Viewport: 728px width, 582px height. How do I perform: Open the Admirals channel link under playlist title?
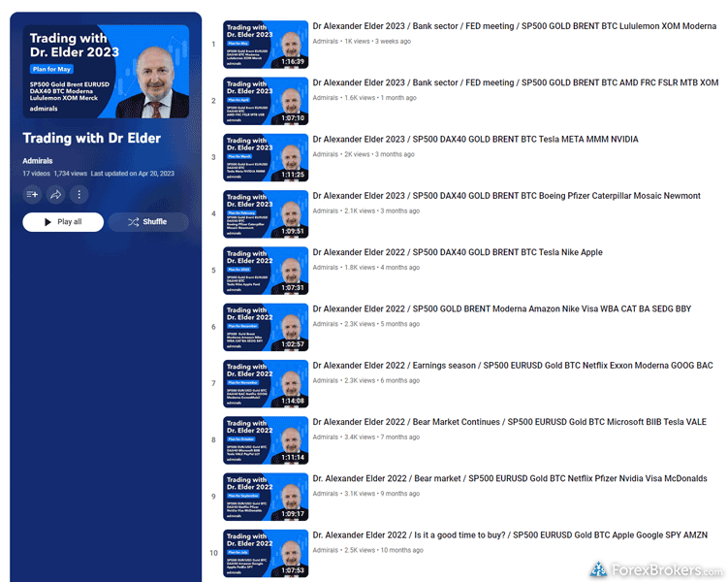point(38,161)
